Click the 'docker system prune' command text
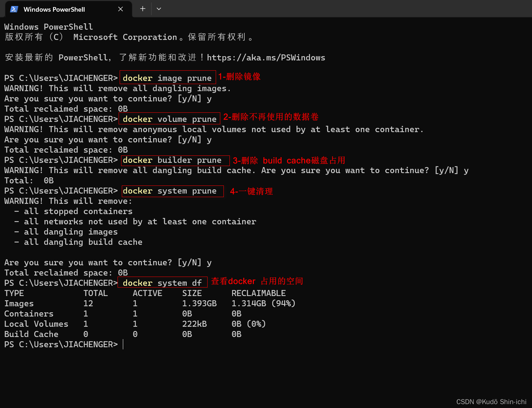 pos(169,191)
